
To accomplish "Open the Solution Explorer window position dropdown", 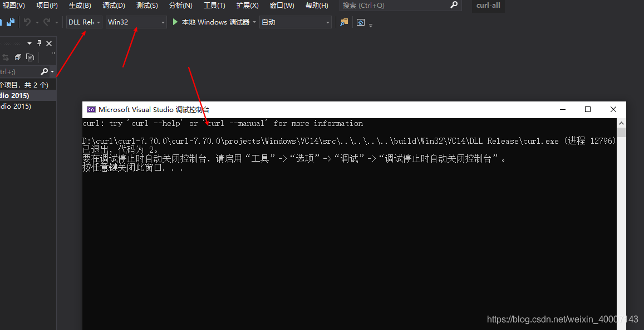I will tap(30, 43).
